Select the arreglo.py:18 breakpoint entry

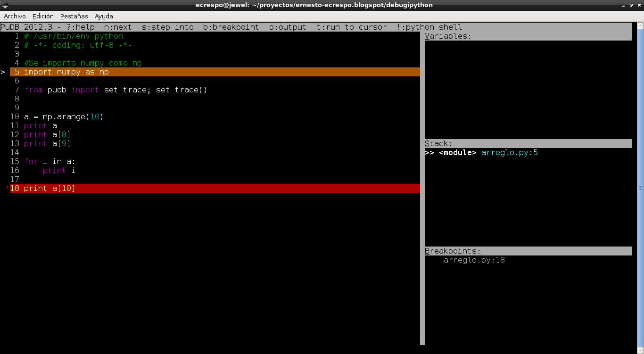(474, 260)
